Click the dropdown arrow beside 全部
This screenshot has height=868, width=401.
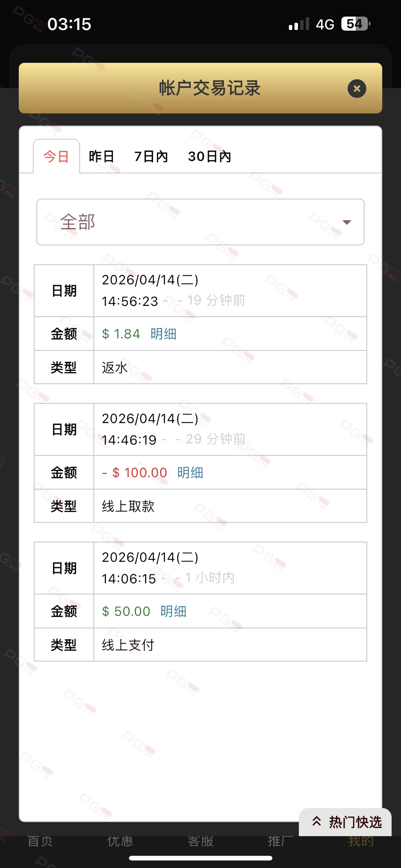[347, 222]
